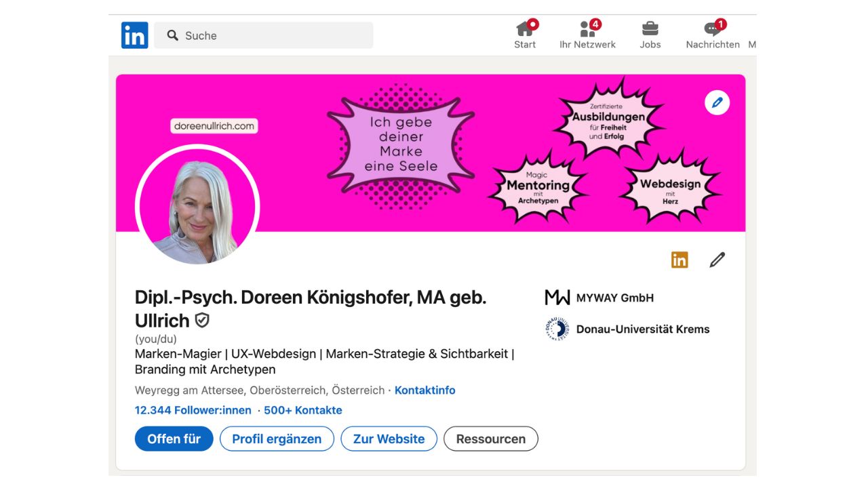
Task: Click the golden LinkedIn premium badge
Action: pyautogui.click(x=679, y=259)
